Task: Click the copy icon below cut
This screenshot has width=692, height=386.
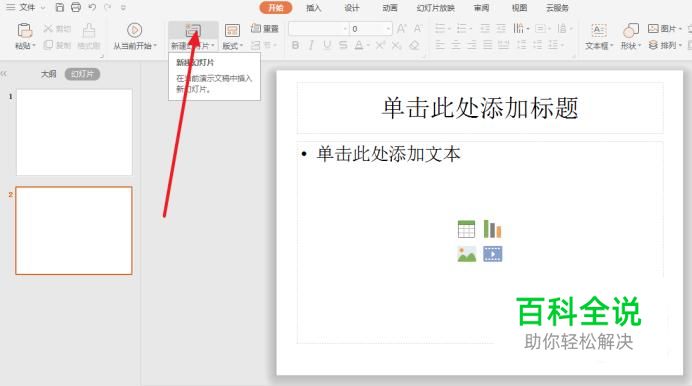Action: [x=48, y=45]
